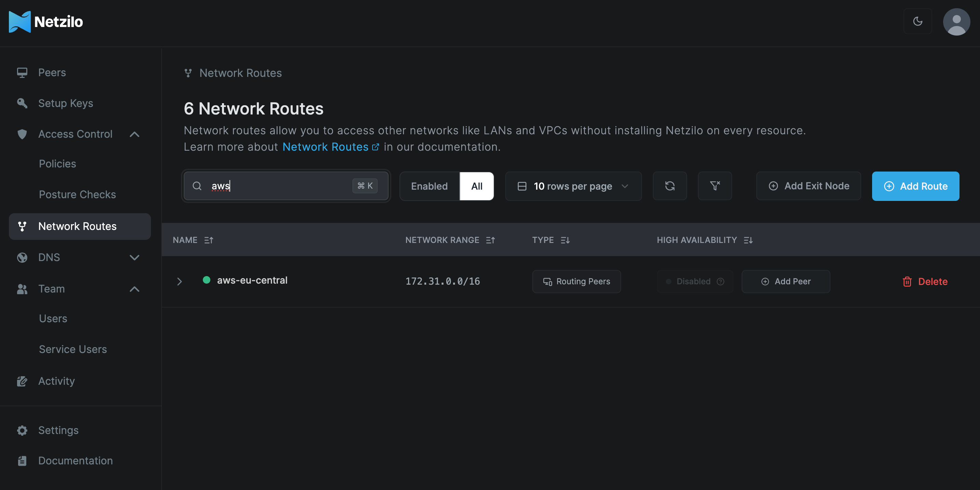Click the Peers monitor icon
Image resolution: width=980 pixels, height=490 pixels.
coord(22,72)
